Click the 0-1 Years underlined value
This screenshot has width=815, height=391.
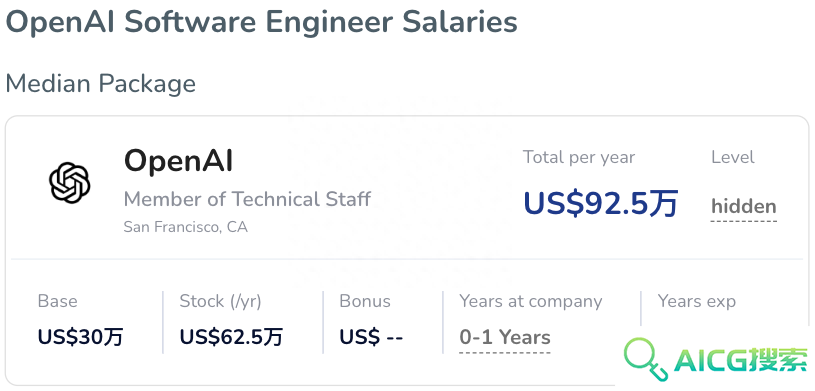click(x=505, y=337)
